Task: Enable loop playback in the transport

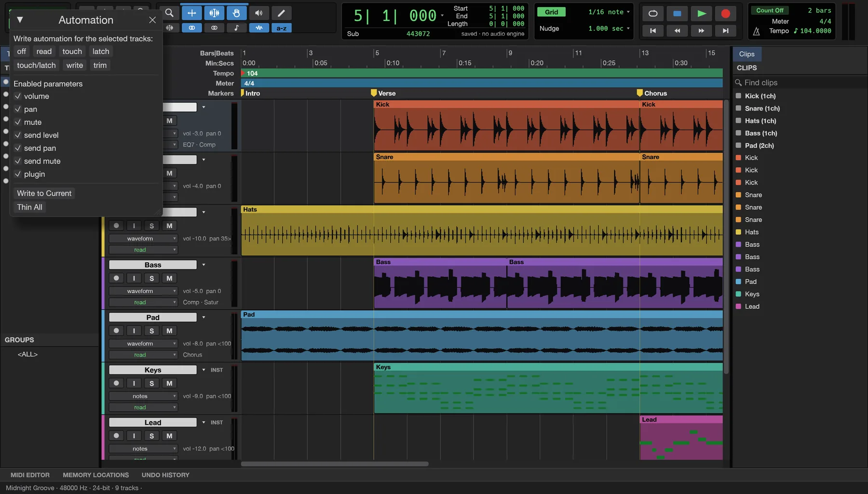Action: [x=653, y=13]
